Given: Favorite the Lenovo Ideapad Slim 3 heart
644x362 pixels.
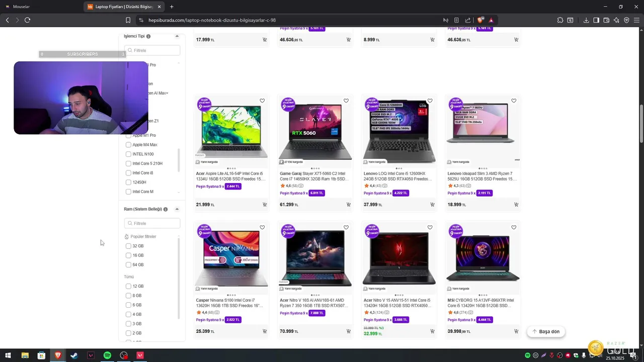Looking at the screenshot, I should [x=514, y=101].
